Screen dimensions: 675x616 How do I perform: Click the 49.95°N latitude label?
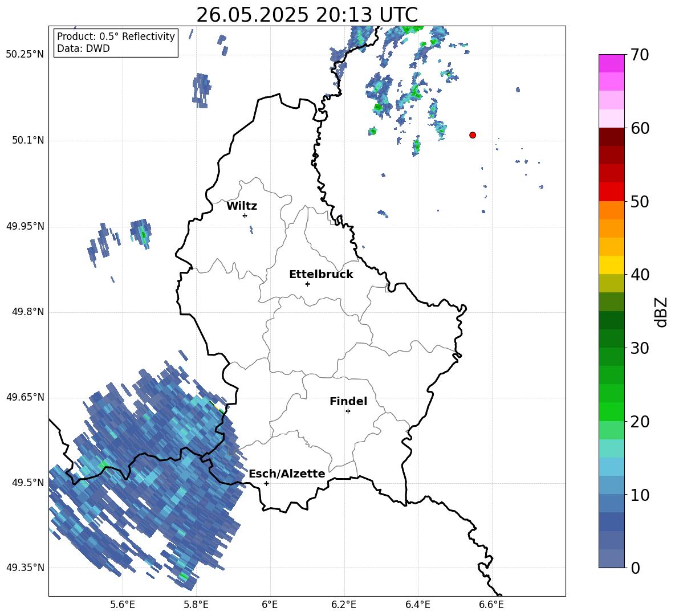click(x=25, y=226)
